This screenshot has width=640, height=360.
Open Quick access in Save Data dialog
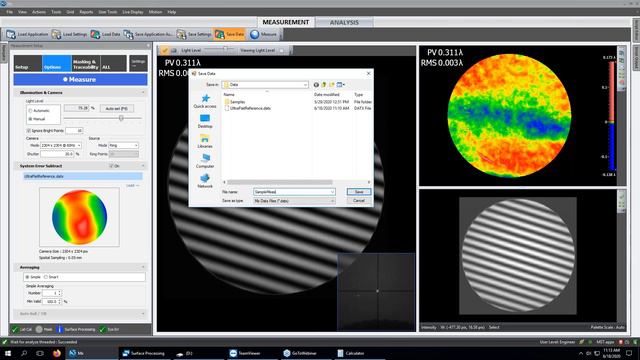[x=205, y=100]
